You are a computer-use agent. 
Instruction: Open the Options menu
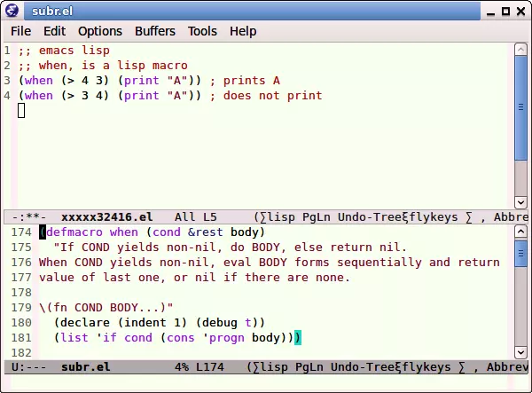(99, 31)
